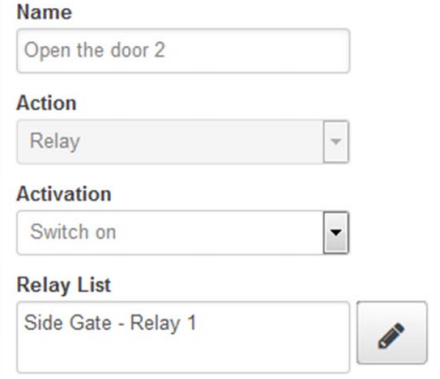Open the Activation dropdown arrow
Screen dimensions: 440x379
pyautogui.click(x=336, y=233)
